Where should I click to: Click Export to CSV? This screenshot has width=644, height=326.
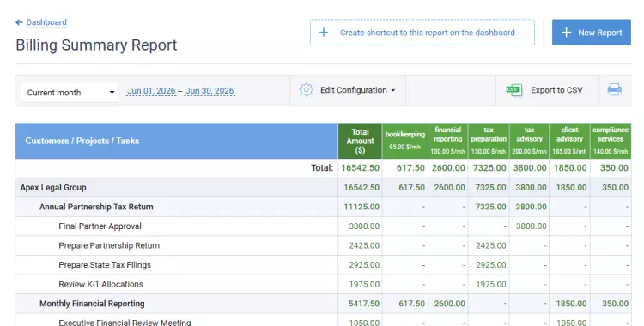coord(556,90)
